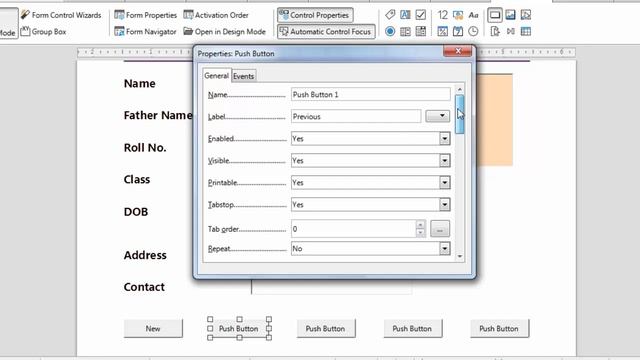This screenshot has width=640, height=360.
Task: Select the percent Formatted Field icon
Action: pos(442,31)
